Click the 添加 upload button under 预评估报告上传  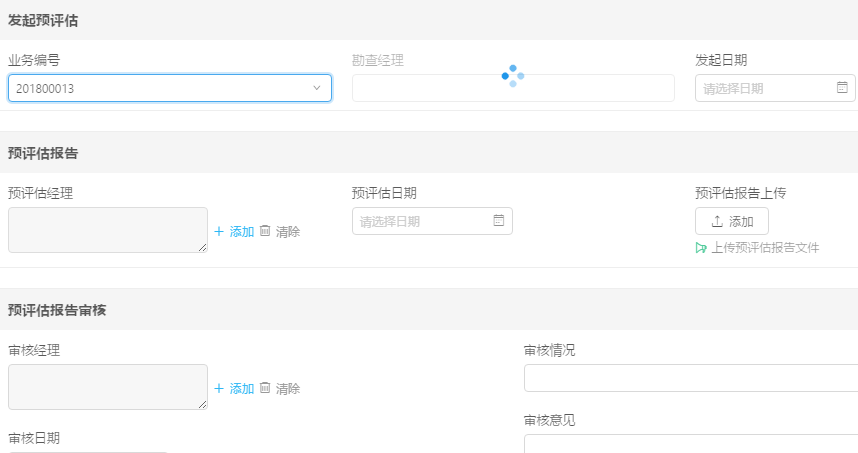coord(732,221)
